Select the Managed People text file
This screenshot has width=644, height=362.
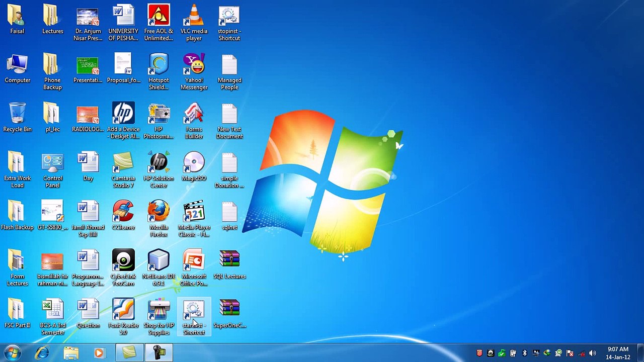[x=229, y=72]
